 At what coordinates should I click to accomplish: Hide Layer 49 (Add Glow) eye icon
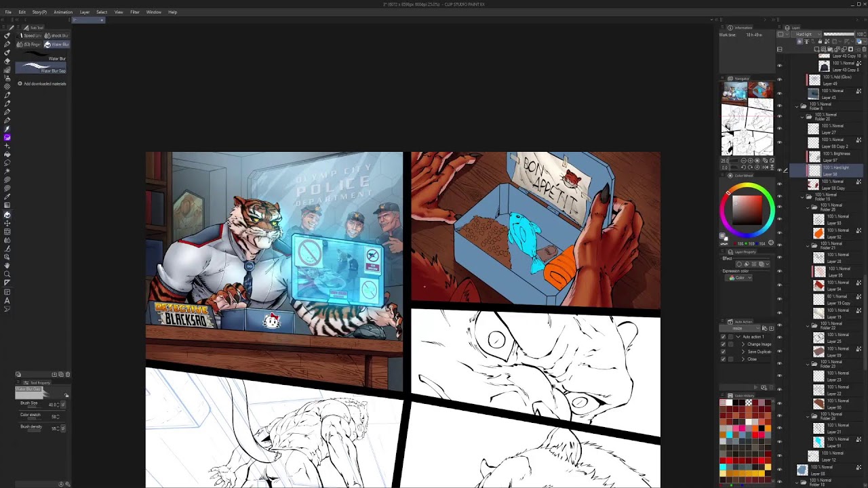coord(779,80)
